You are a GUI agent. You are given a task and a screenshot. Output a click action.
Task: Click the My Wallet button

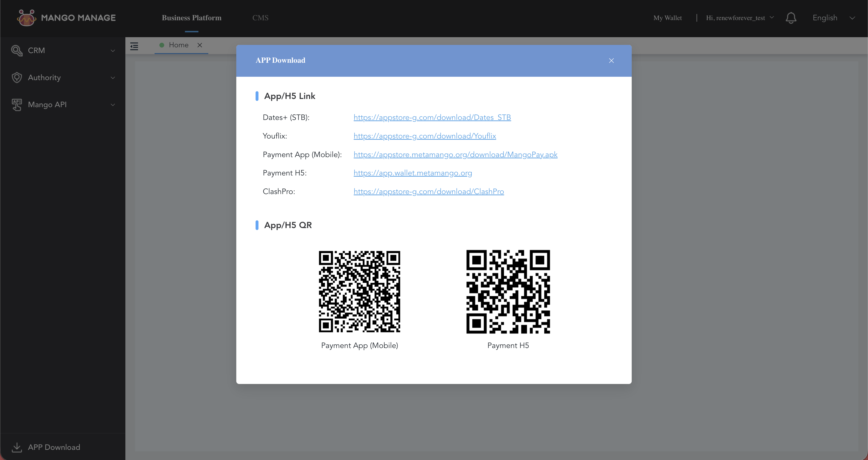667,18
